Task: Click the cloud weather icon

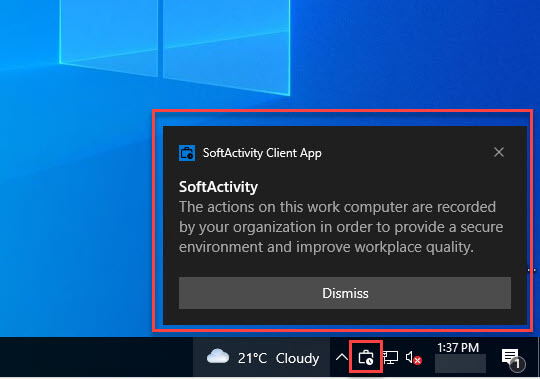Action: [218, 357]
